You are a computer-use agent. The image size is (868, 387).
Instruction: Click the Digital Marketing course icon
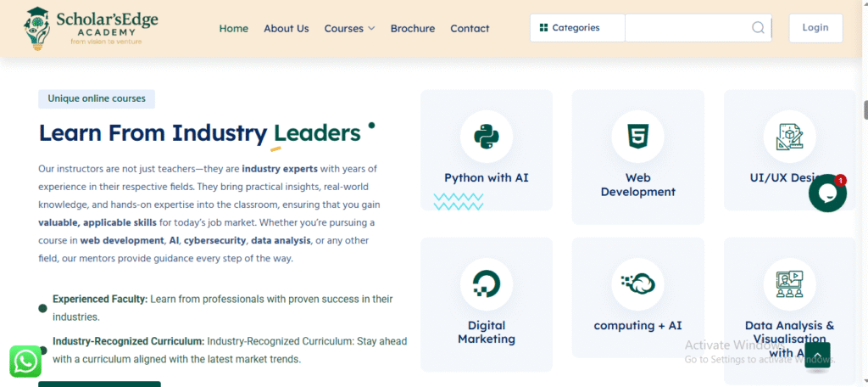coord(486,283)
